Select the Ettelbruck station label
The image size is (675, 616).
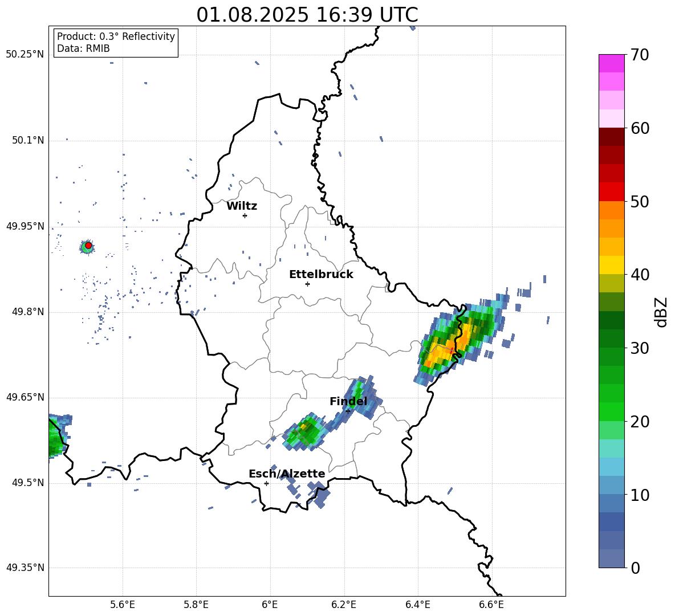pyautogui.click(x=321, y=275)
